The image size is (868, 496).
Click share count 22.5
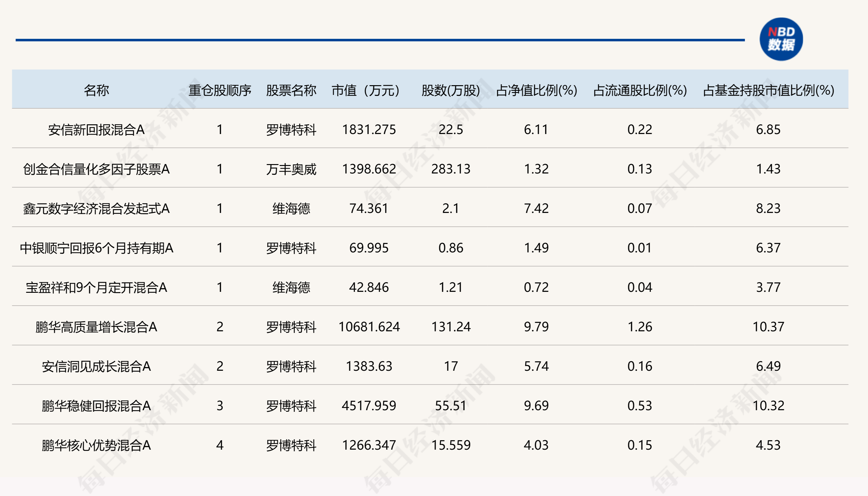click(451, 129)
